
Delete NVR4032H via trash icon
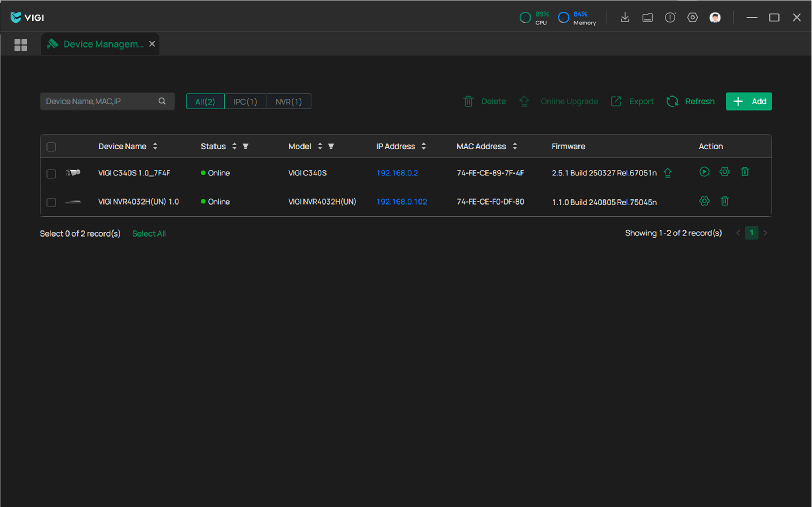(724, 201)
